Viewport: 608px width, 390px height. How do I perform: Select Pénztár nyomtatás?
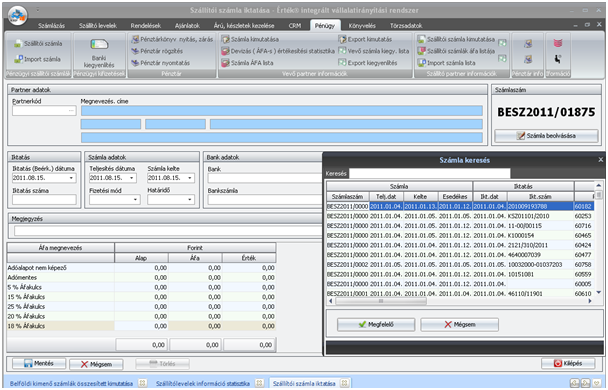(x=161, y=63)
